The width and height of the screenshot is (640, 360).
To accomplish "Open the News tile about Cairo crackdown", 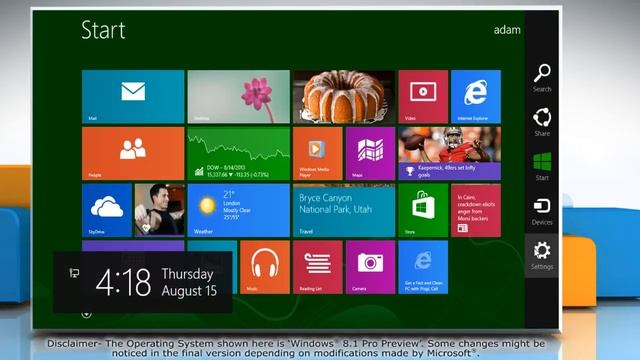I will click(x=476, y=210).
